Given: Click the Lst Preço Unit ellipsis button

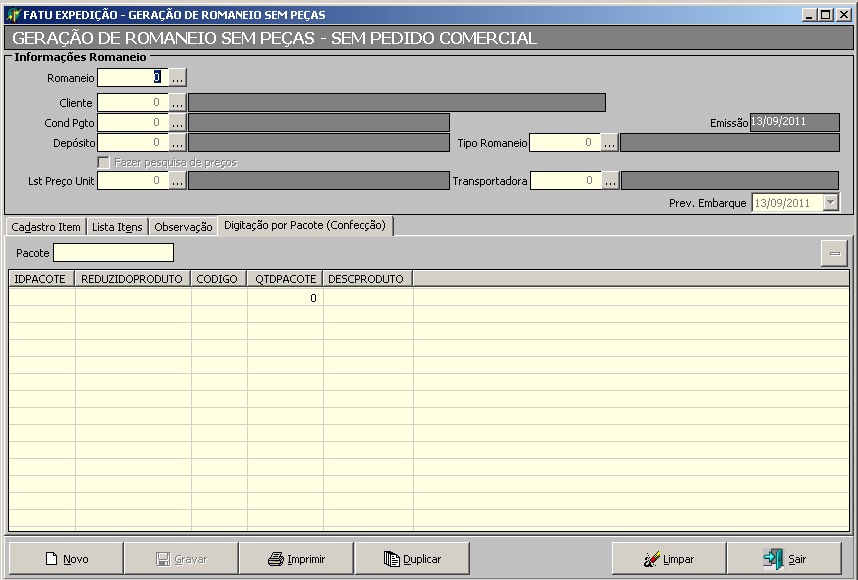Looking at the screenshot, I should tap(177, 181).
